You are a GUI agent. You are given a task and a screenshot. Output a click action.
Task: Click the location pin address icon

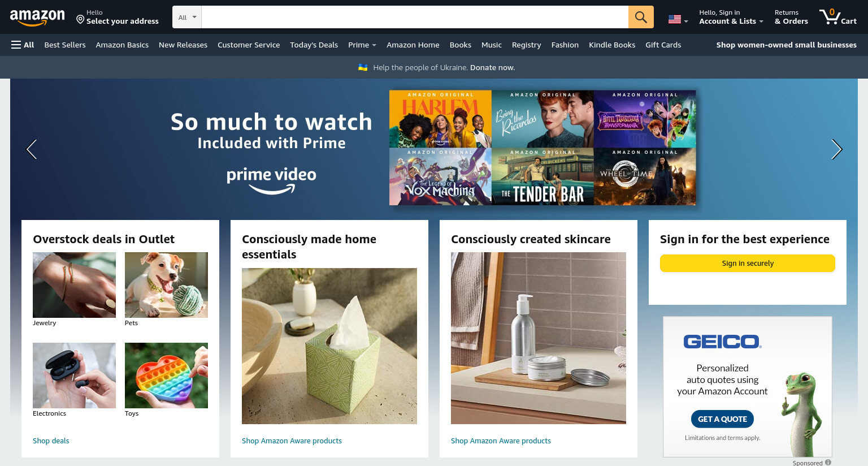click(x=80, y=20)
